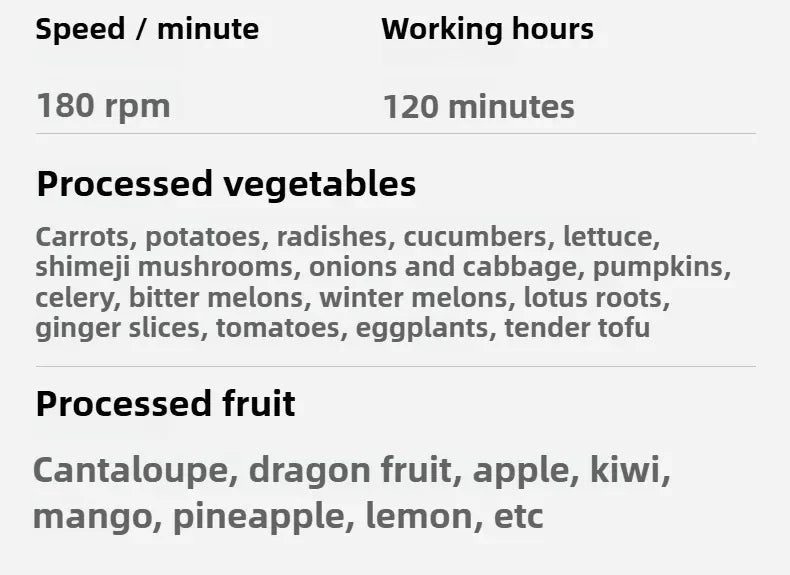The image size is (790, 575).
Task: Click the Speed / minute heading
Action: [147, 29]
